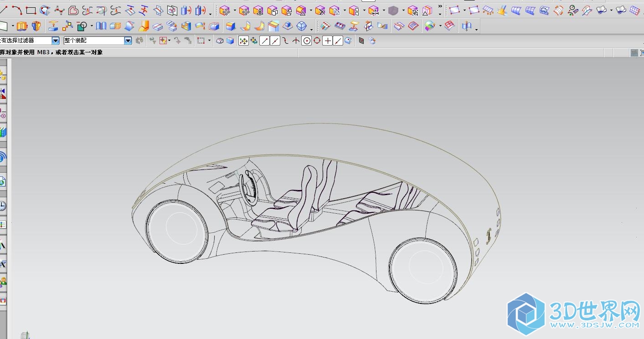Select the Arc curve tool
644x339 pixels.
pos(17,10)
